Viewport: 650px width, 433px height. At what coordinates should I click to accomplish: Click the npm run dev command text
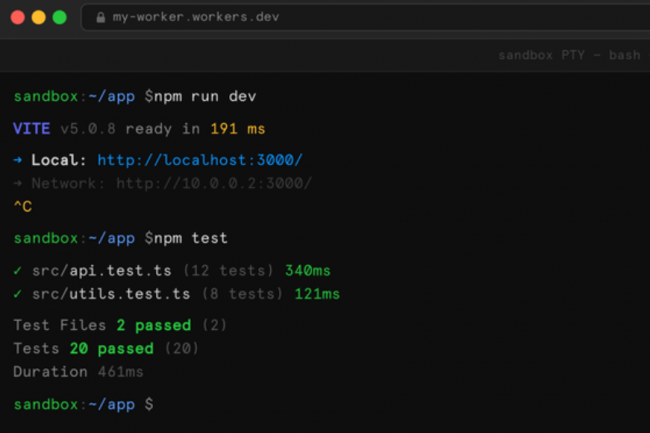point(205,96)
